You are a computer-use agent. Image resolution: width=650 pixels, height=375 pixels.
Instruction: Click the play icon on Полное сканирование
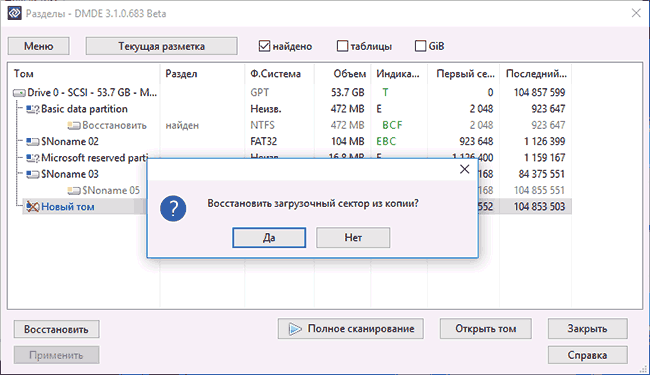[x=295, y=329]
